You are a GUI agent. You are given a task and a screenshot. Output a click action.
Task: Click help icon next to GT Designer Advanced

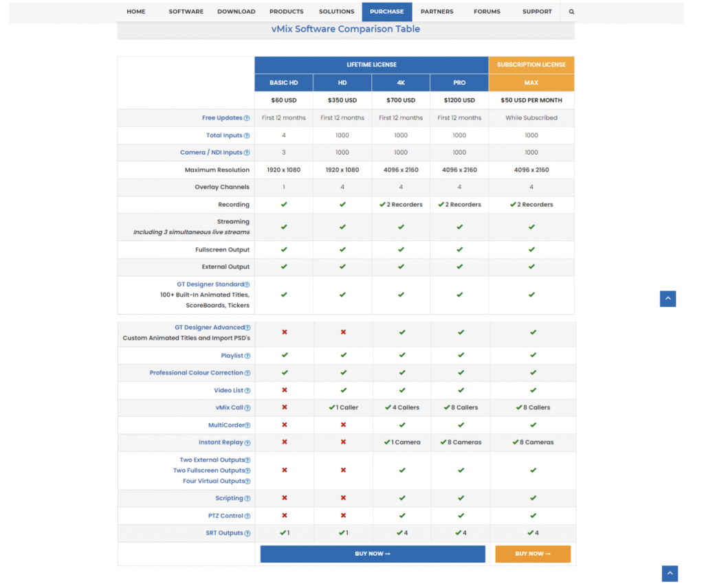coord(247,328)
